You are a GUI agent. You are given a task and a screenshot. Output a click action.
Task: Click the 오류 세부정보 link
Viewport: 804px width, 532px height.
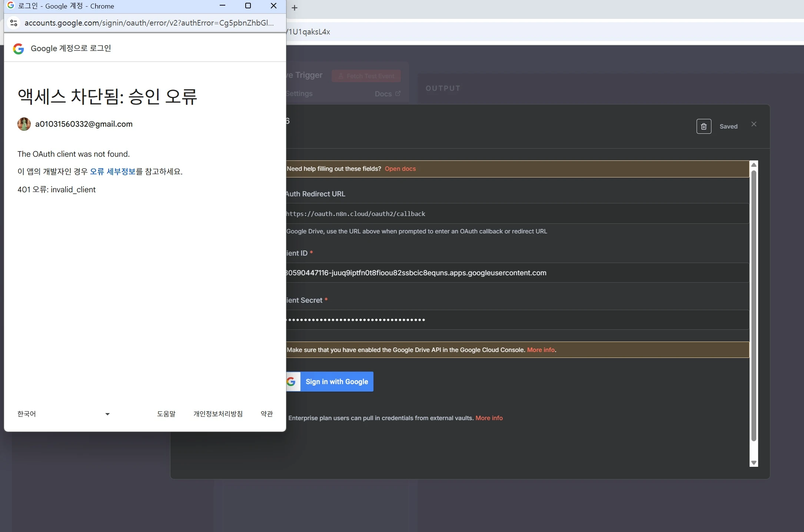point(113,172)
